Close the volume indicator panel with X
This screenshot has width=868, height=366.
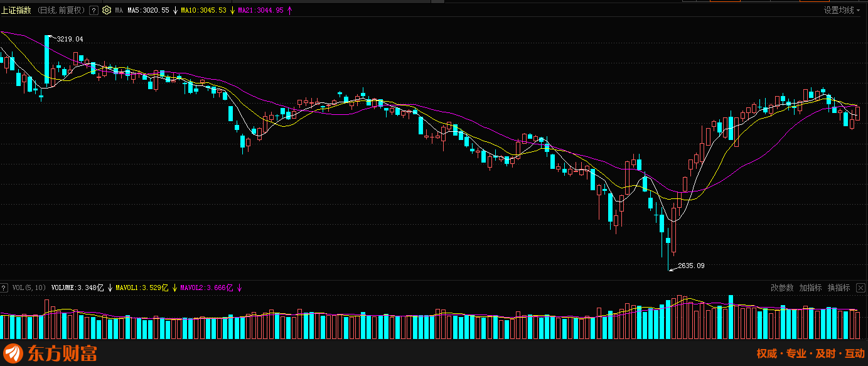click(x=860, y=288)
